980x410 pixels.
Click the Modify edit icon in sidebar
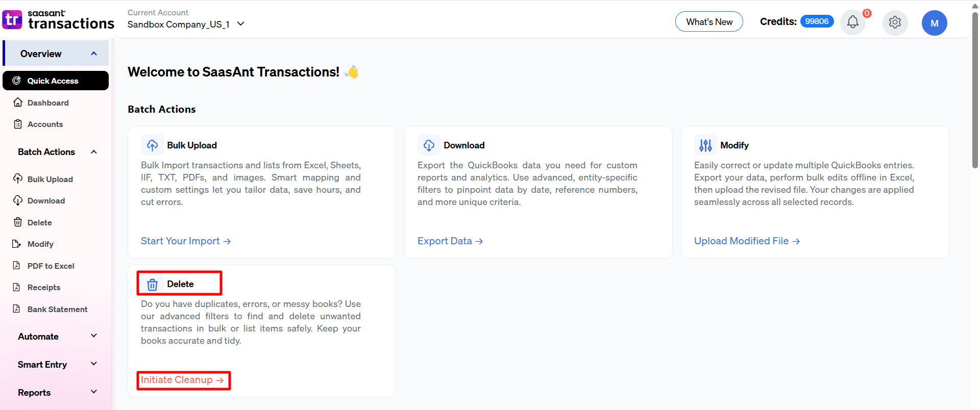coord(17,244)
